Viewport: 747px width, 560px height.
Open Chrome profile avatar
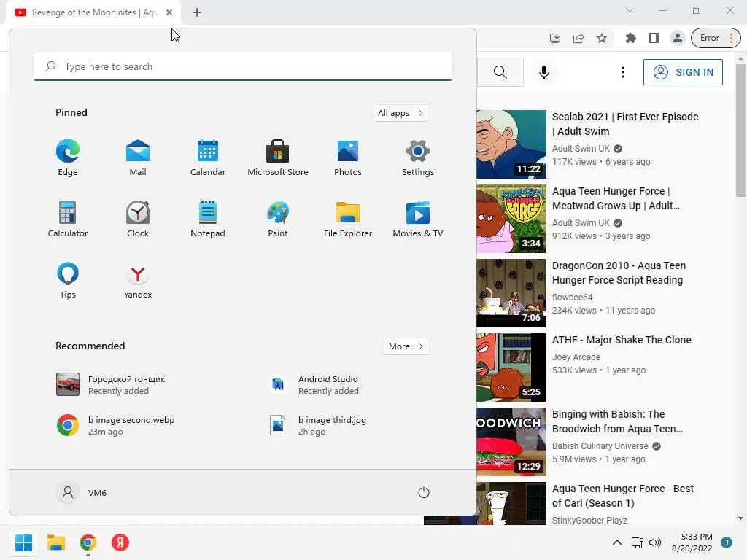(678, 38)
